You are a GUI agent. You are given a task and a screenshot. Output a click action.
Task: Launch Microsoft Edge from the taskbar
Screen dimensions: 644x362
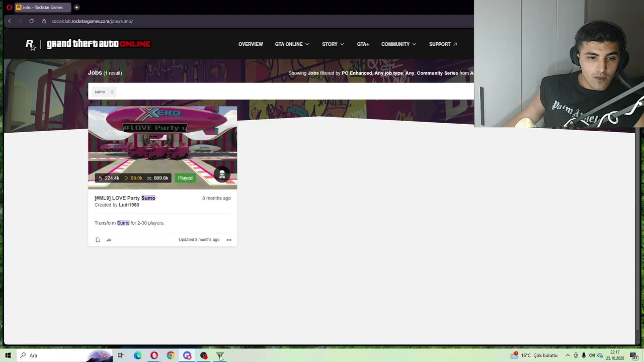137,355
